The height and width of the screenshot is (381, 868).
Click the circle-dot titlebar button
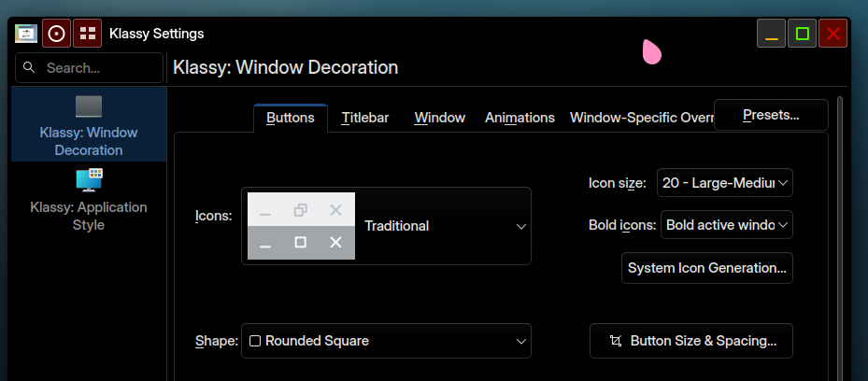click(x=56, y=34)
